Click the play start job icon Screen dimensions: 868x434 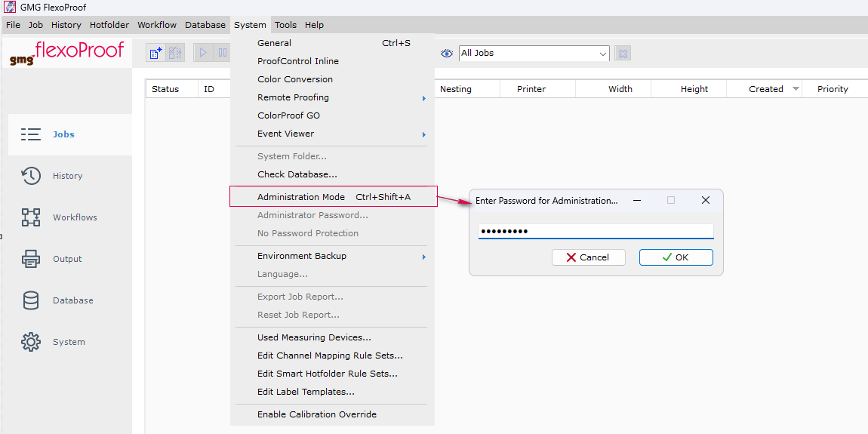(203, 53)
